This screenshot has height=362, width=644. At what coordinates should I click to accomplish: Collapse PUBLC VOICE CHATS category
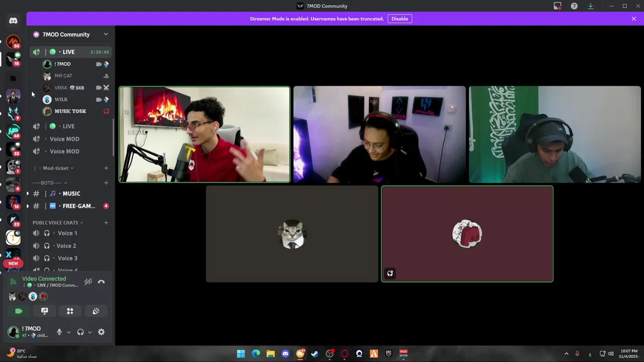[x=58, y=222]
